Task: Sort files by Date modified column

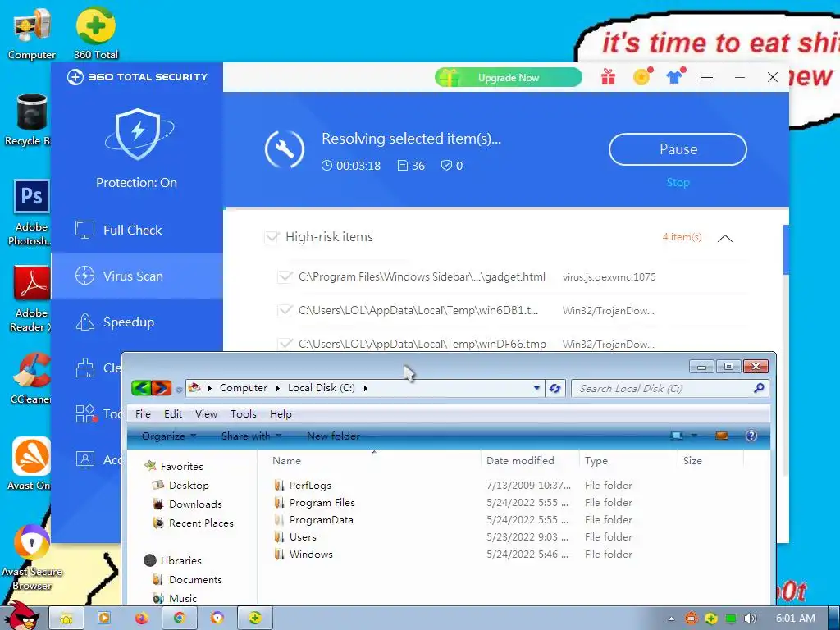Action: 529,461
